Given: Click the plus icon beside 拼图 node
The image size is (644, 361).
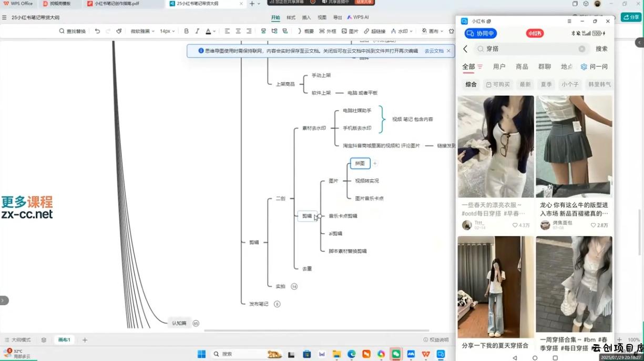Looking at the screenshot, I should point(375,164).
